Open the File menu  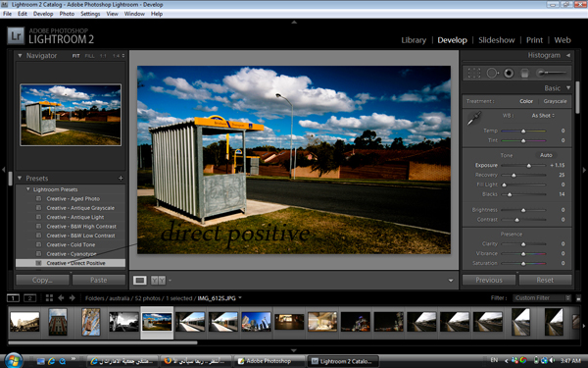pos(7,14)
